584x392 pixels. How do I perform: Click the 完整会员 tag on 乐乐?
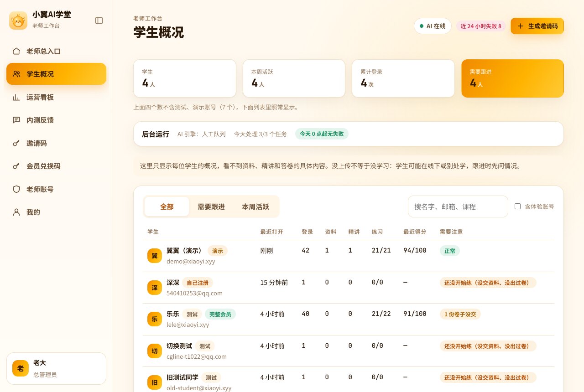click(x=220, y=314)
